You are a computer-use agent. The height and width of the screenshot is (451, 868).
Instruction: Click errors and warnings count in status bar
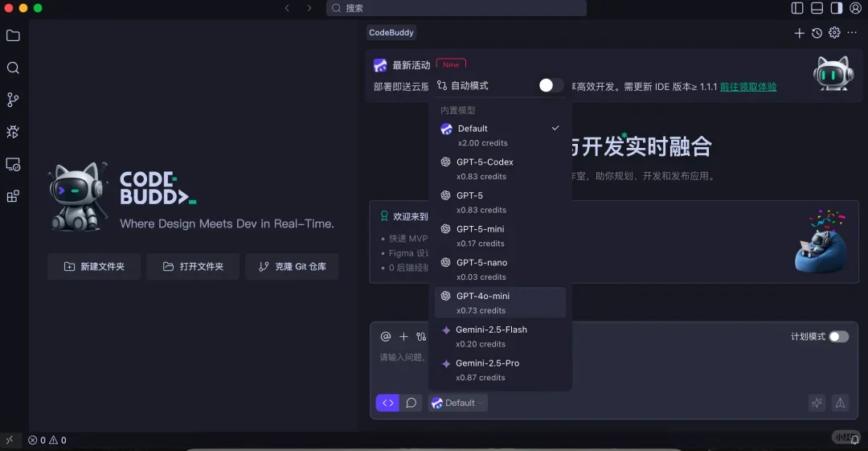[x=47, y=440]
